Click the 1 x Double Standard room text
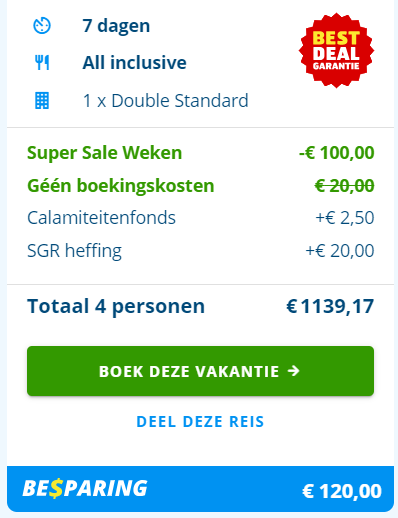 165,101
